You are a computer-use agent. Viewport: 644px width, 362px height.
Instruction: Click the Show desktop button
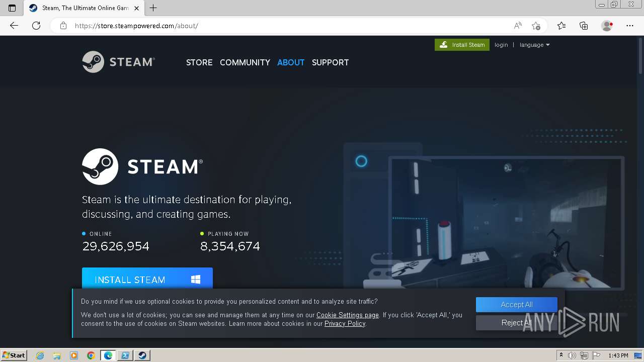(638, 355)
